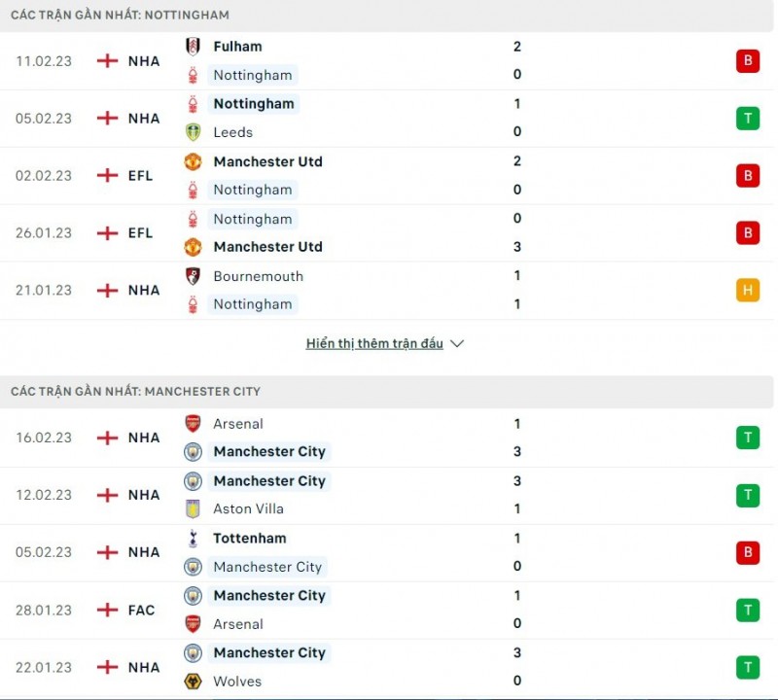Screen dimensions: 778x700
Task: Click the Aston Villa club crest icon
Action: [x=193, y=508]
